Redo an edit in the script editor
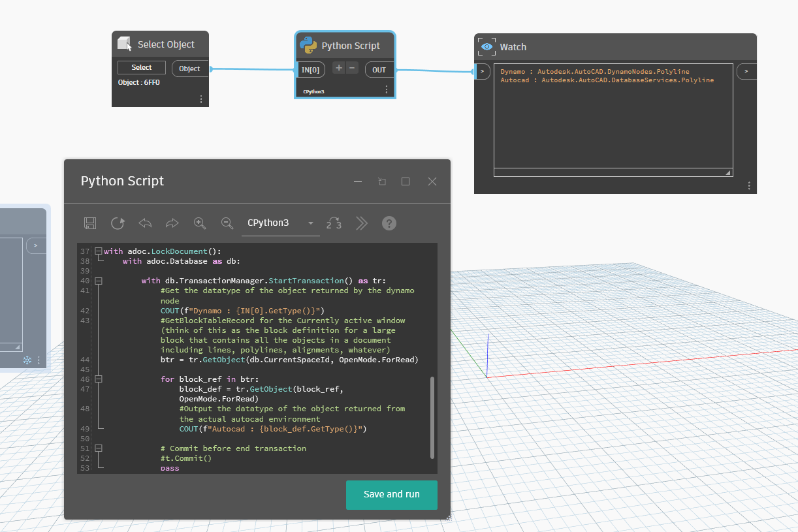This screenshot has width=798, height=532. [172, 223]
